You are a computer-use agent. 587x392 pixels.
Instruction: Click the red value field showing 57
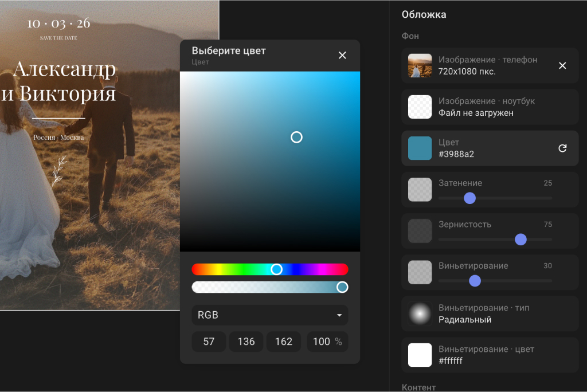[209, 342]
